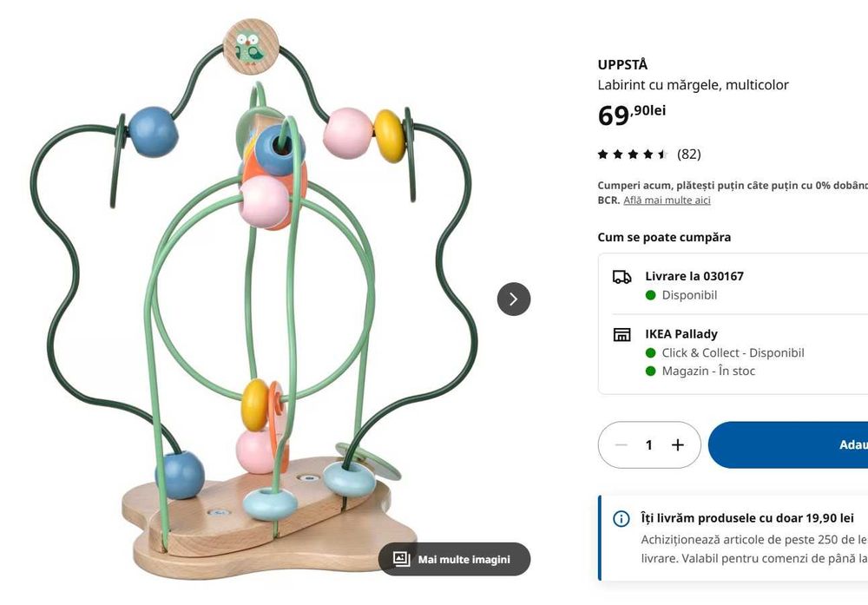Increase quantity with plus icon
Viewport: 868px width, 605px height.
coord(678,445)
